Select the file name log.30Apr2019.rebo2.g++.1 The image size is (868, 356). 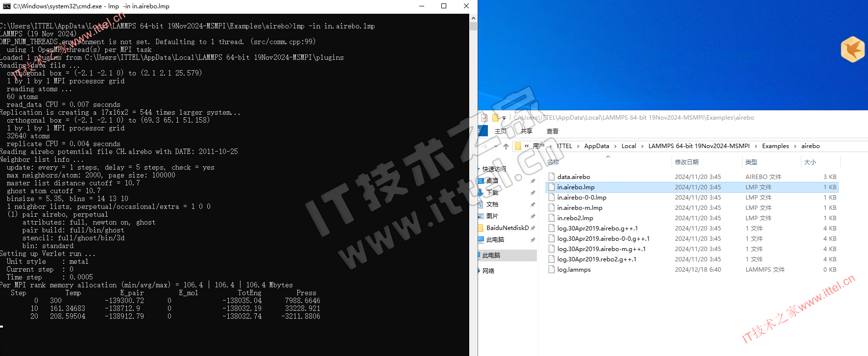click(597, 259)
